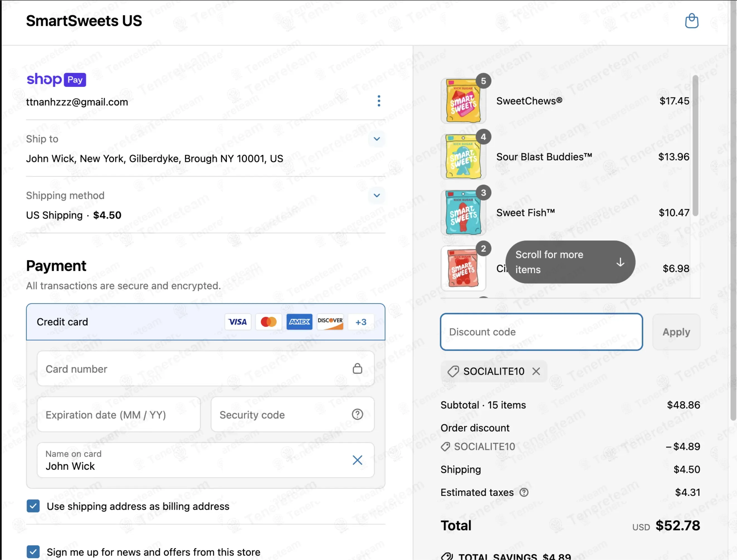Toggle Use shipping address as billing address
The image size is (737, 560).
[33, 506]
